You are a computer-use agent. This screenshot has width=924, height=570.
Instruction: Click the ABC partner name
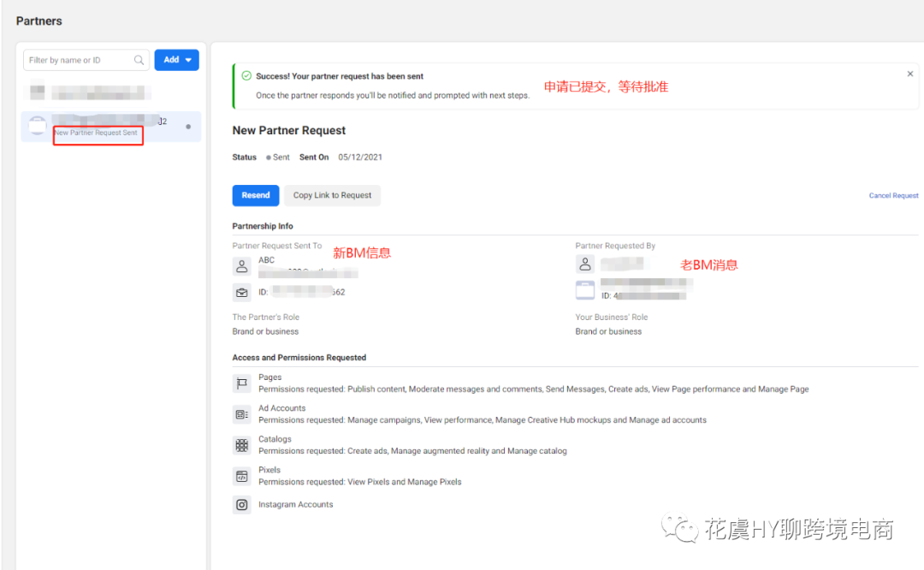coord(266,260)
